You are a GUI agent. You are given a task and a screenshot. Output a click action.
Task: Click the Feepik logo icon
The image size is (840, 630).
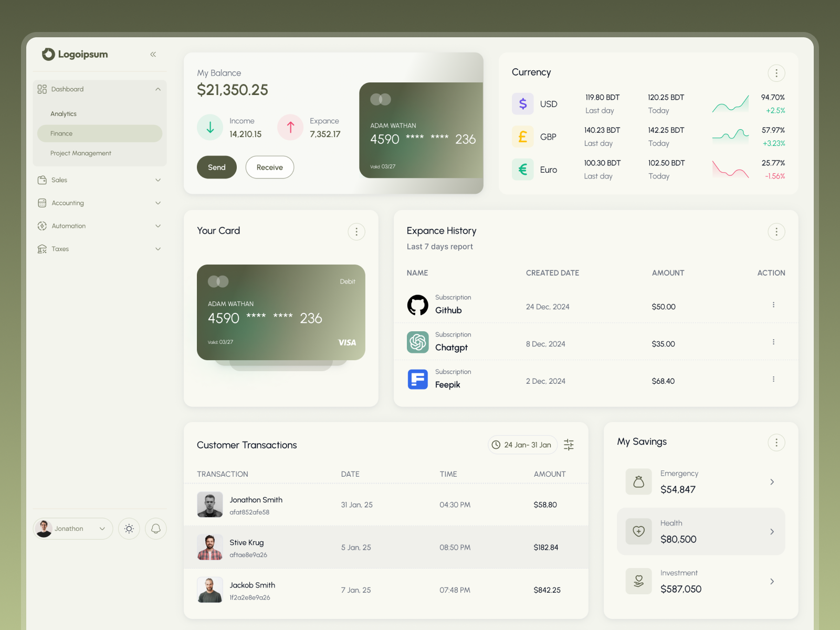coord(418,380)
